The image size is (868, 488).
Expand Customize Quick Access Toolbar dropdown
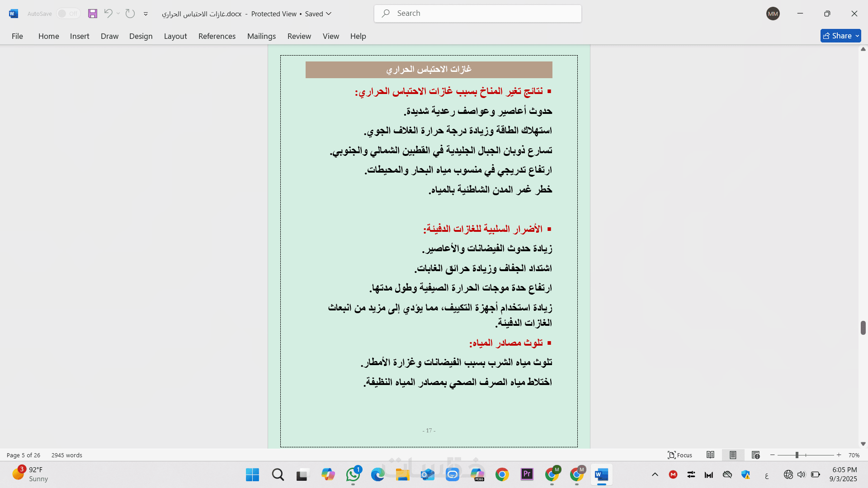point(146,14)
